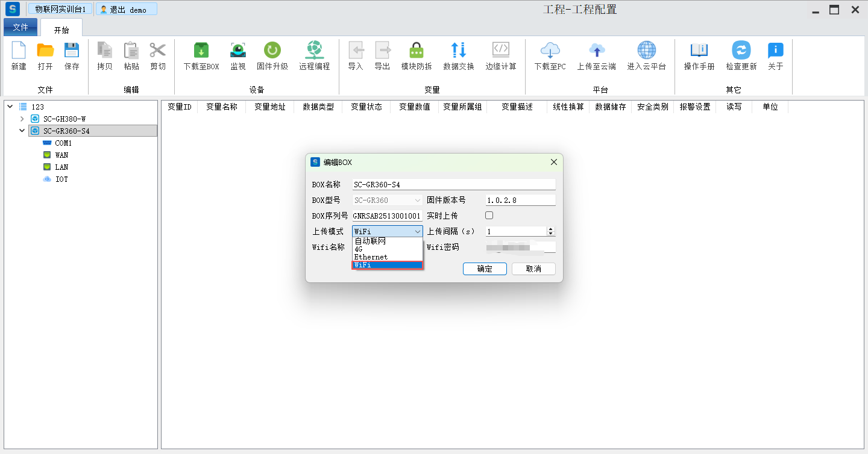
Task: Expand the SC-GH380-W tree node
Action: point(22,119)
